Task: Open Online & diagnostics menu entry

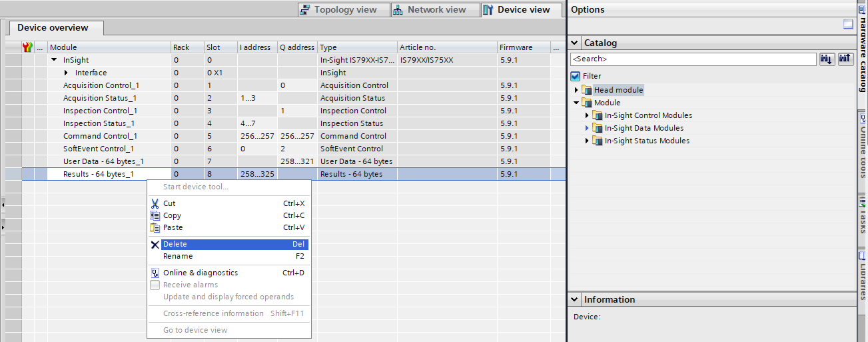Action: click(228, 273)
